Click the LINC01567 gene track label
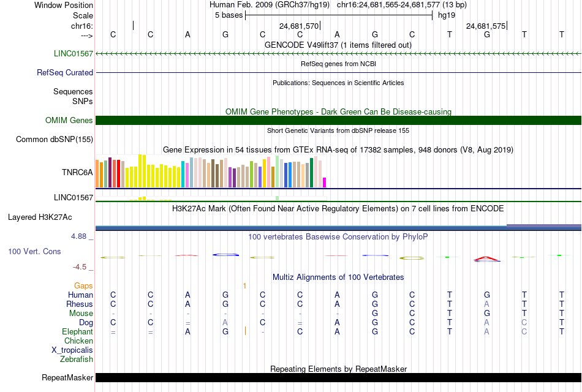 point(73,53)
